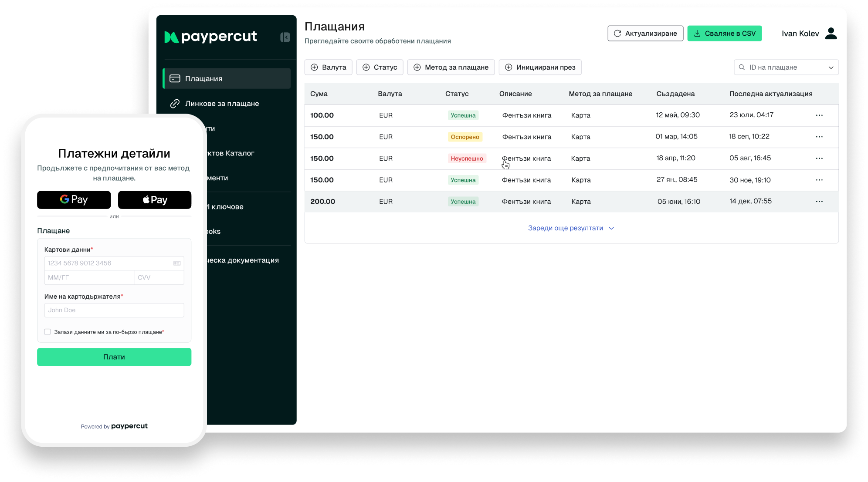Add the Инициирани през filter
Image resolution: width=868 pixels, height=482 pixels.
(x=540, y=67)
